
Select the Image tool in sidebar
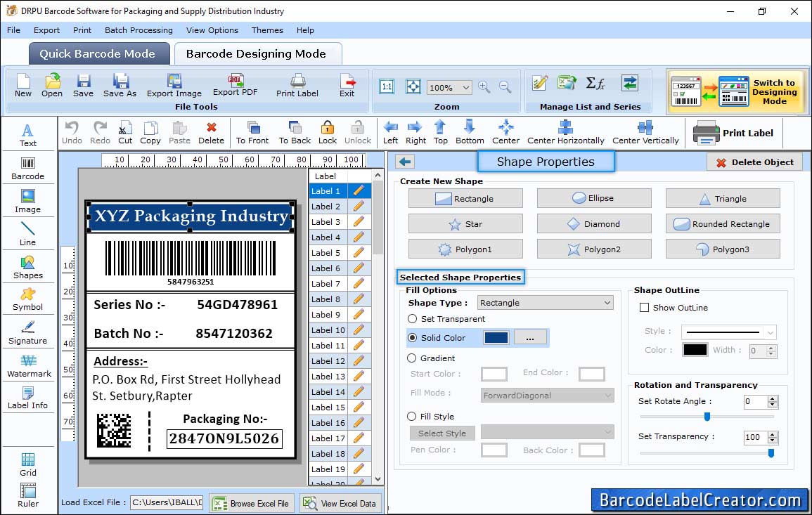click(28, 202)
